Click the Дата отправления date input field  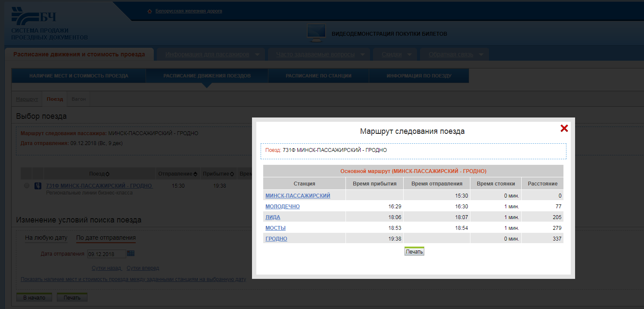point(106,254)
